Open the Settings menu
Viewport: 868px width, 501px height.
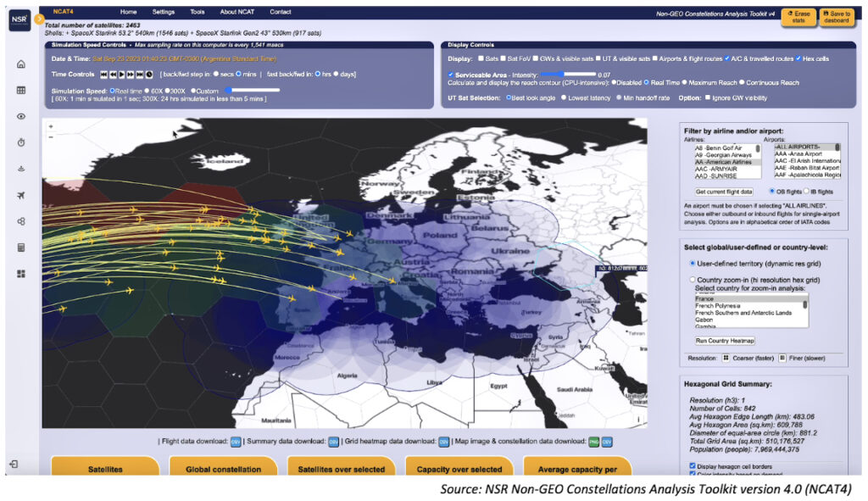pos(164,13)
